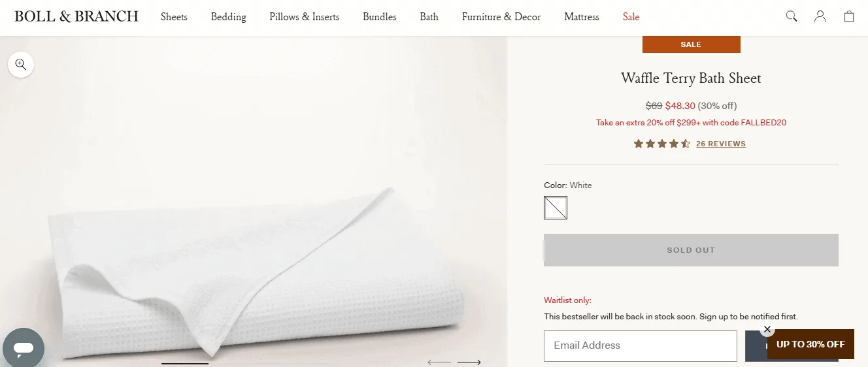Open Pillows & Inserts menu
The height and width of the screenshot is (367, 868).
click(x=305, y=17)
